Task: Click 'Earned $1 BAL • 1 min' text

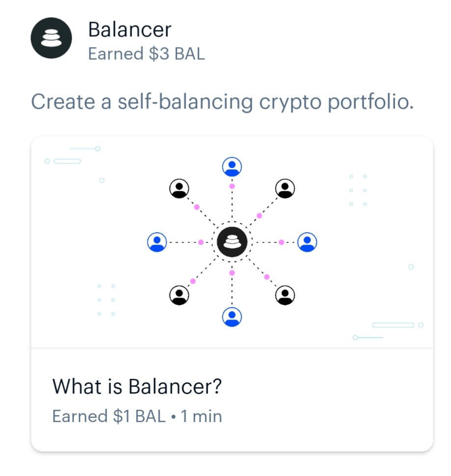Action: click(x=137, y=416)
